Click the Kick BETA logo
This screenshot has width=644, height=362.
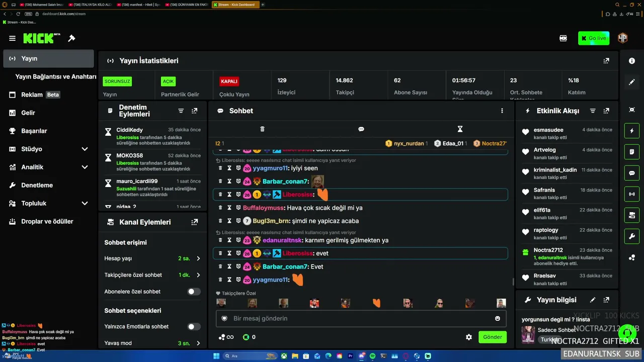tap(42, 38)
